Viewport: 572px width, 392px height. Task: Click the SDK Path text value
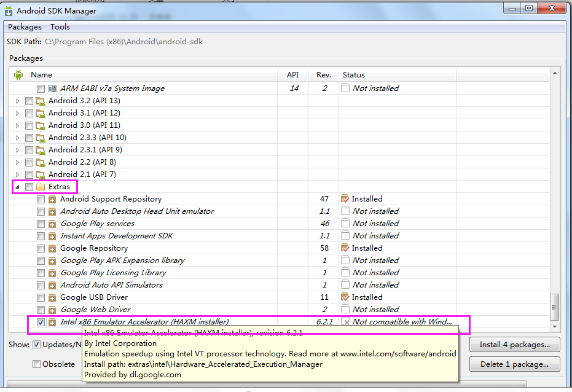[x=123, y=42]
